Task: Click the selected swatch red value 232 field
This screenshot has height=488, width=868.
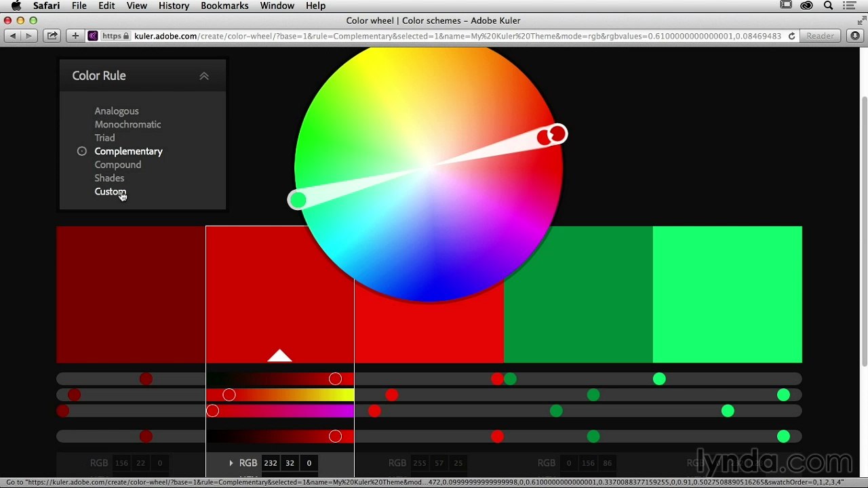Action: click(271, 463)
